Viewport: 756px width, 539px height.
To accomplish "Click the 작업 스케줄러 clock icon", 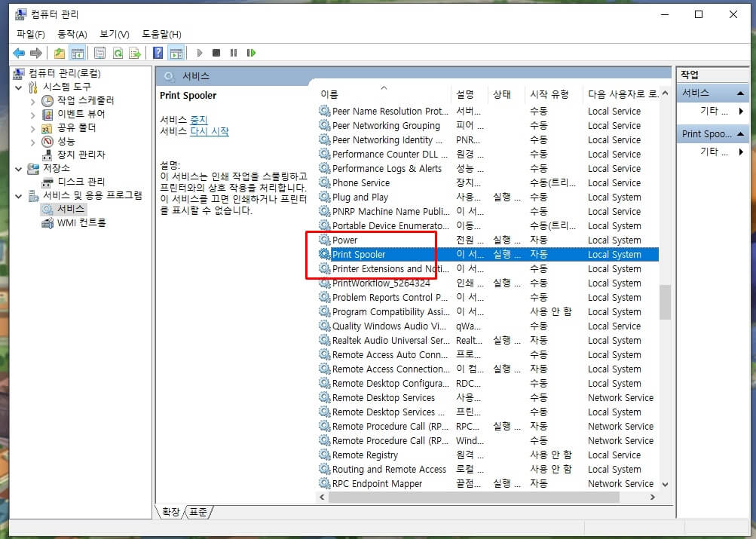I will [x=47, y=101].
